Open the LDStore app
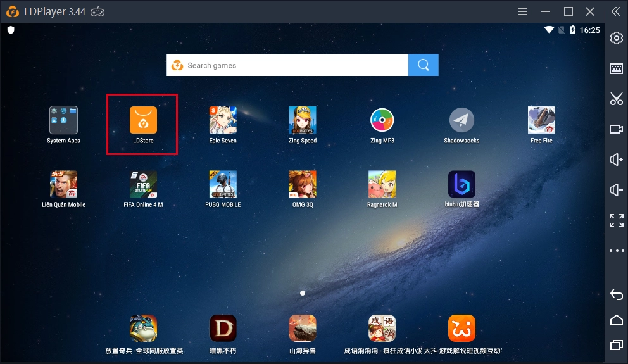 pos(143,120)
